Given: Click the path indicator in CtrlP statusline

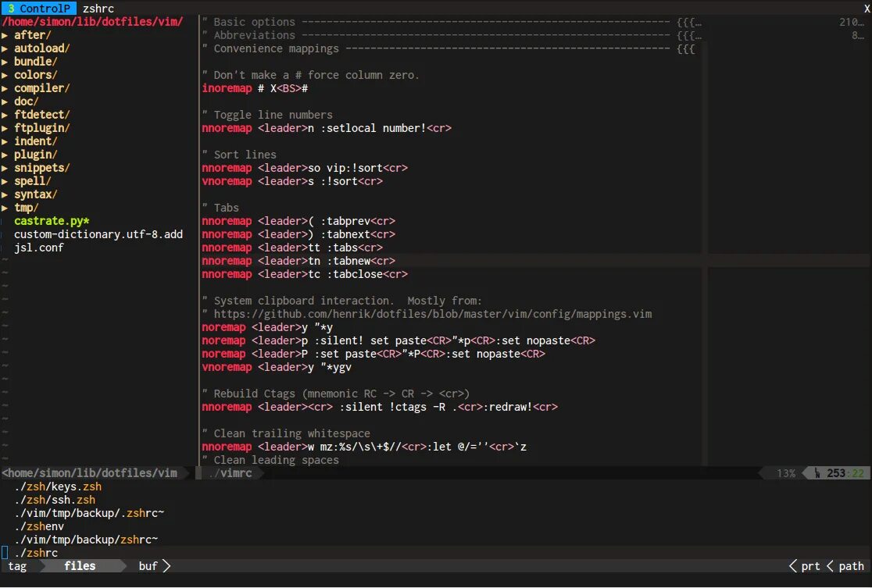Looking at the screenshot, I should pyautogui.click(x=852, y=566).
